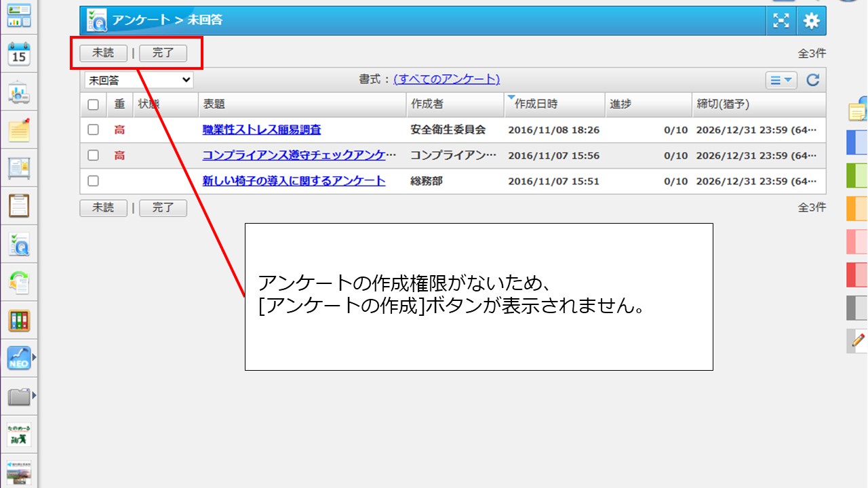Click the fullscreen expand icon
The height and width of the screenshot is (488, 868).
[782, 21]
